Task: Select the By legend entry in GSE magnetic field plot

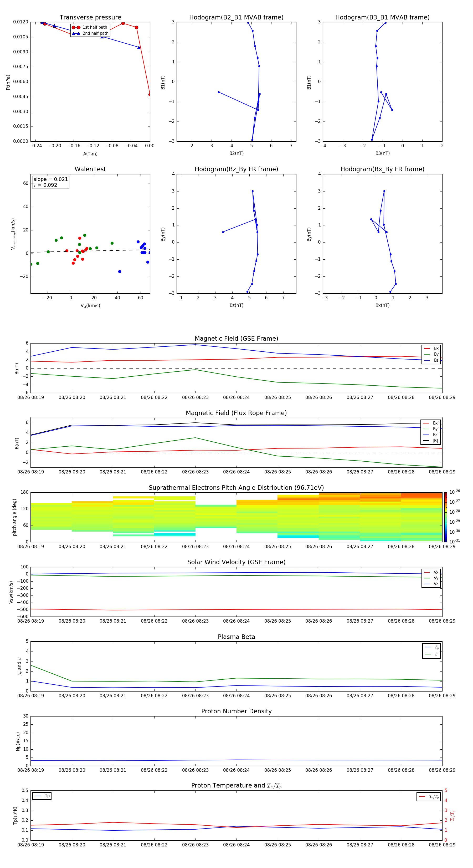Action: pyautogui.click(x=431, y=354)
